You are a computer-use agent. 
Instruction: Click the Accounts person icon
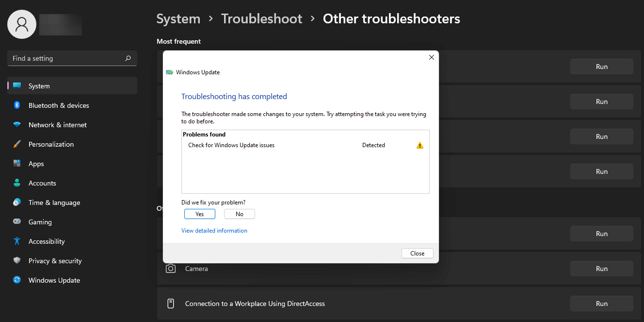point(17,183)
